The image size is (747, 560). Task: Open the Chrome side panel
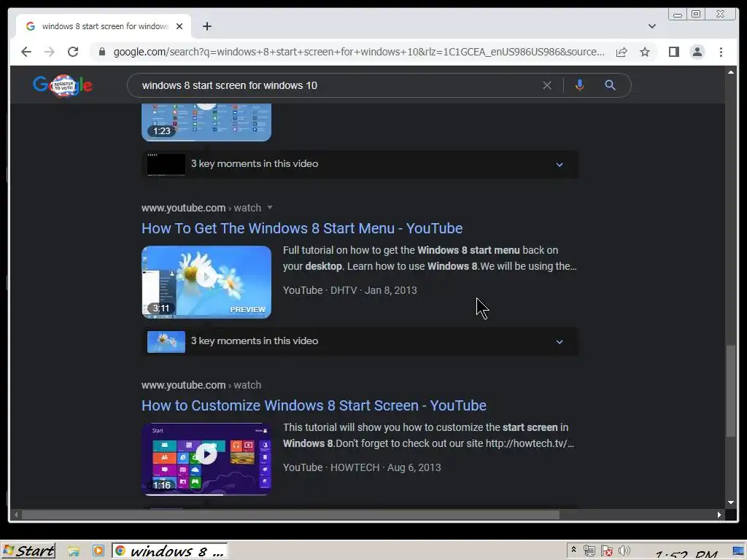tap(673, 52)
